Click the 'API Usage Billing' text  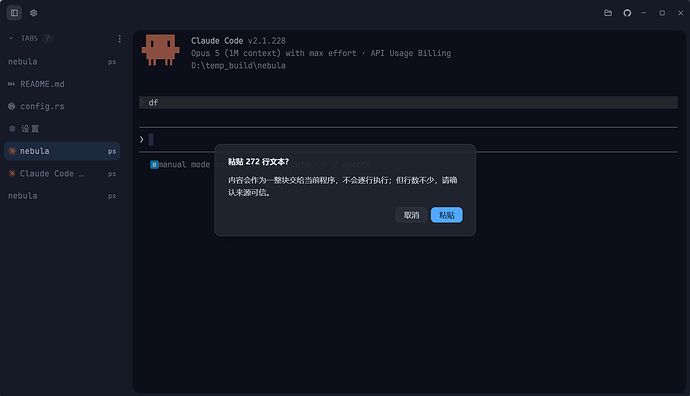click(x=411, y=53)
